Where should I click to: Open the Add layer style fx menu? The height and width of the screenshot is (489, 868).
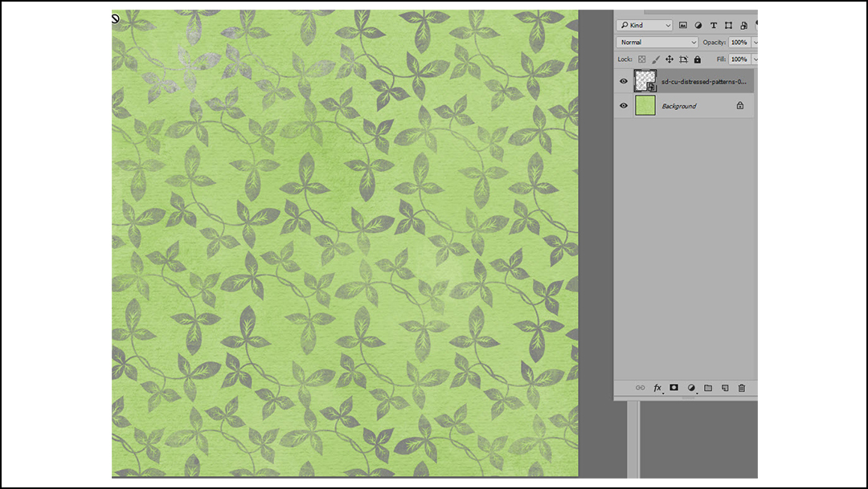tap(657, 388)
